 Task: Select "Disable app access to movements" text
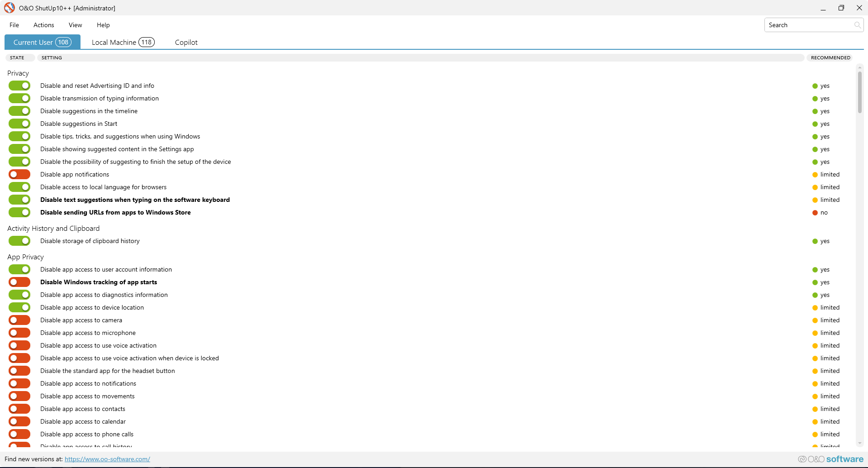click(x=87, y=396)
